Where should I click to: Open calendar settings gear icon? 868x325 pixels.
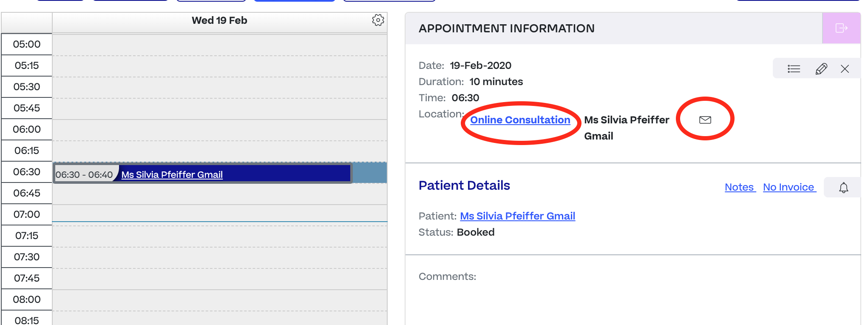click(x=378, y=20)
